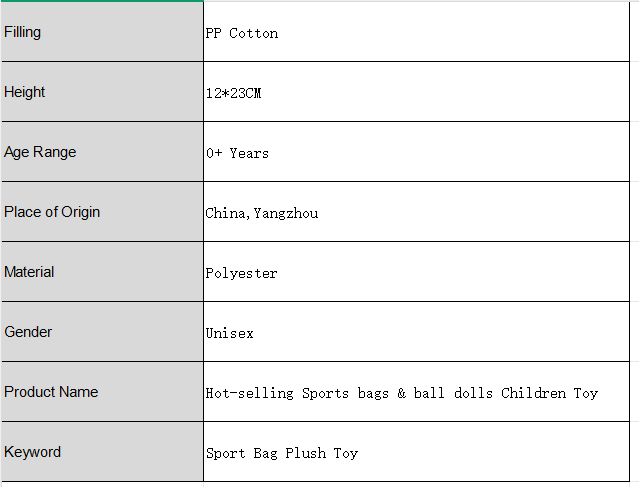
Task: Click the words Children Toy in product name
Action: [x=549, y=393]
